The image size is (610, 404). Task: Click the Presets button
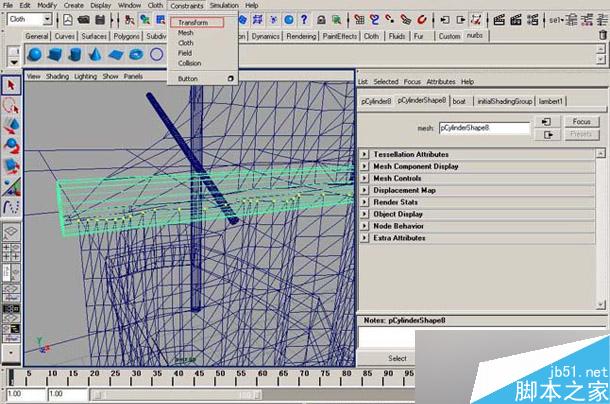(x=582, y=134)
